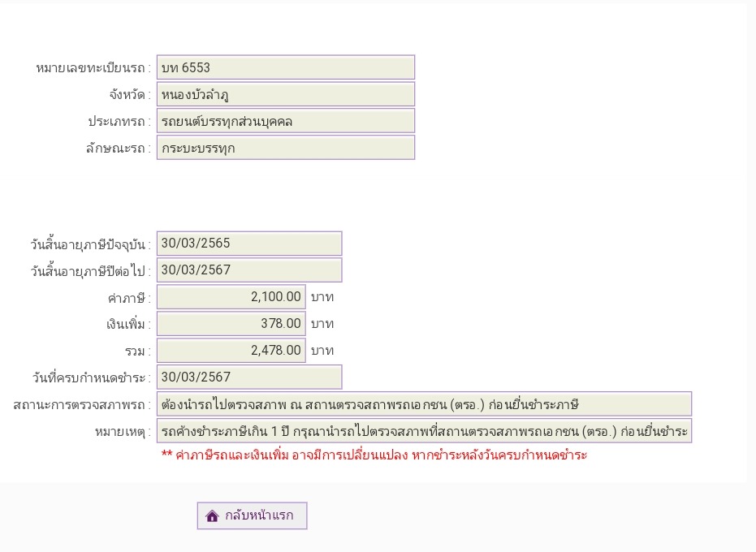The height and width of the screenshot is (552, 756).
Task: Select the license plate field บท 6553
Action: (x=286, y=67)
